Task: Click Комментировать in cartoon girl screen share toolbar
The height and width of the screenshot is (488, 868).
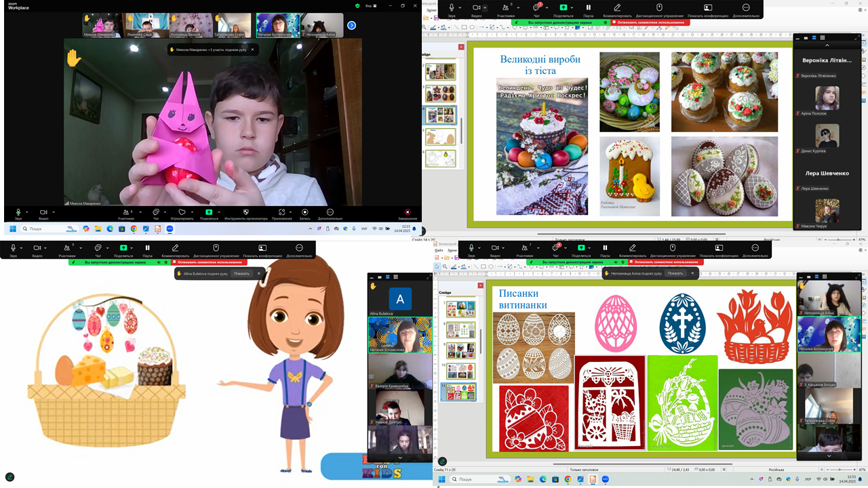Action: 176,249
